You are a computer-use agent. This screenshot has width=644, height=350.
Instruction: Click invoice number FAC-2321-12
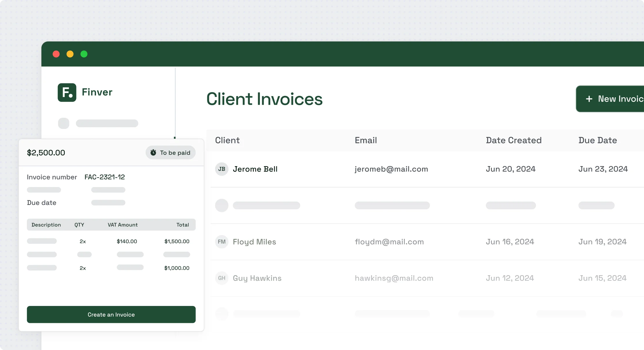(105, 177)
